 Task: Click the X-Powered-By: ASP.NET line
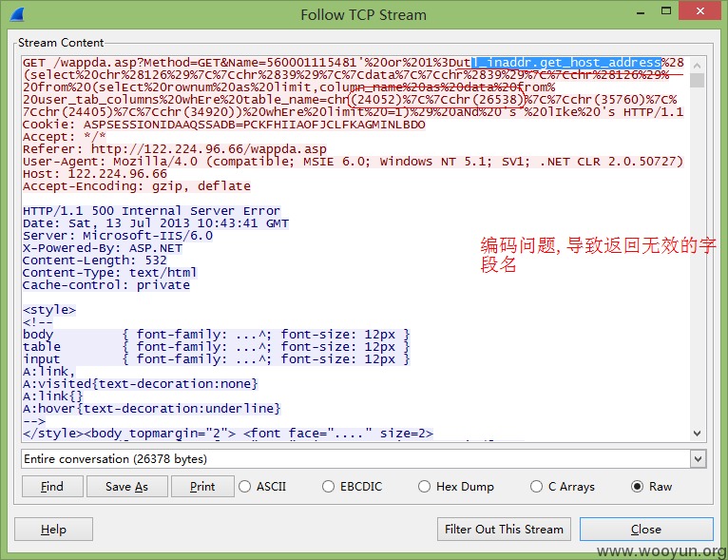(102, 248)
